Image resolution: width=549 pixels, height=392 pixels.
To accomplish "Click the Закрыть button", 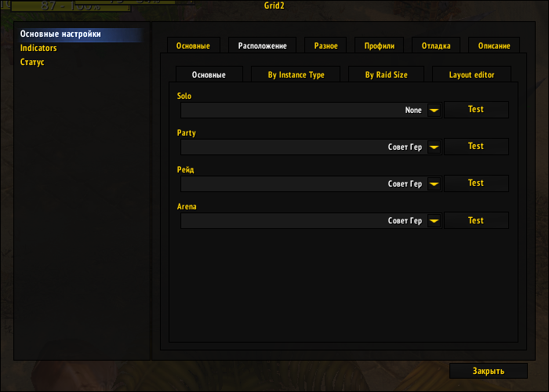I will pyautogui.click(x=489, y=371).
